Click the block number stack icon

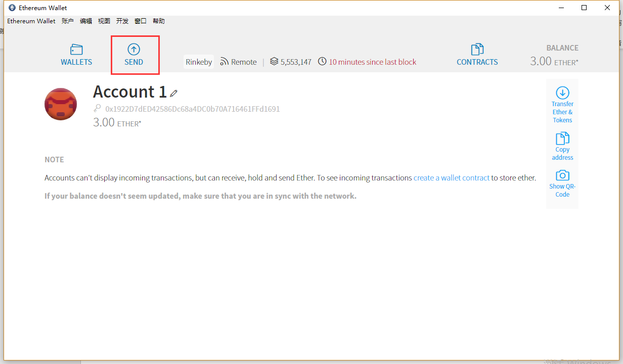(274, 62)
